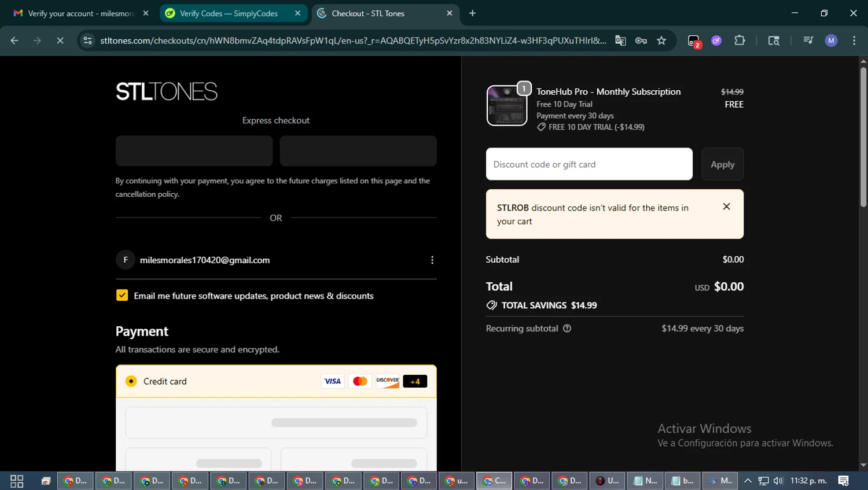Viewport: 868px width, 490px height.
Task: Open the network status tray icon
Action: pyautogui.click(x=763, y=481)
